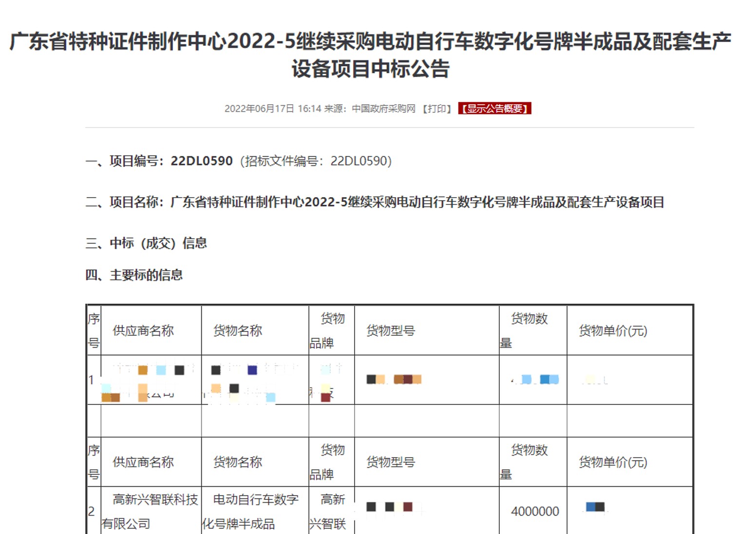The height and width of the screenshot is (534, 756).
Task: Click 货物单价(元) header in the first table row
Action: 613,331
